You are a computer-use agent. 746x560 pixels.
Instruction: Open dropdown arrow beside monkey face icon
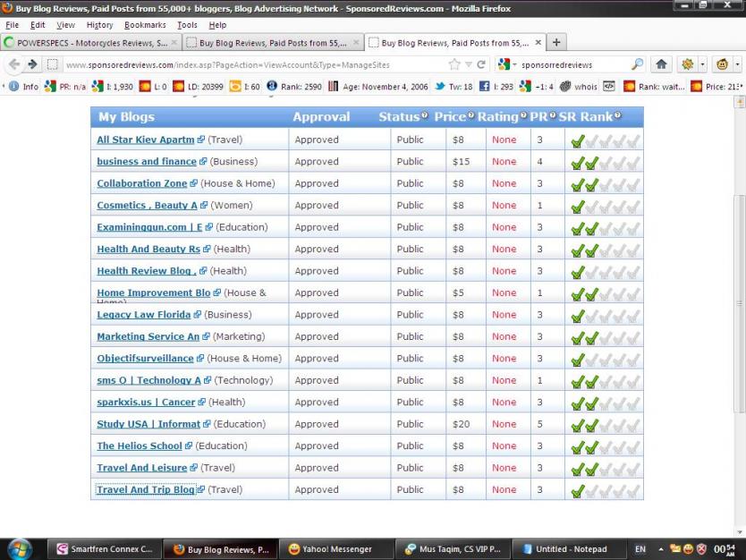[x=737, y=64]
